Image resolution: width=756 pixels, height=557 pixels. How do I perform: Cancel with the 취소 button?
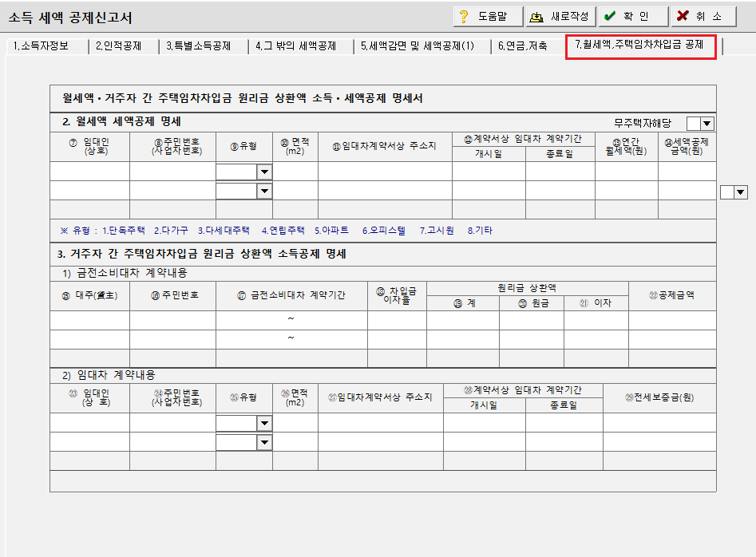tap(703, 17)
